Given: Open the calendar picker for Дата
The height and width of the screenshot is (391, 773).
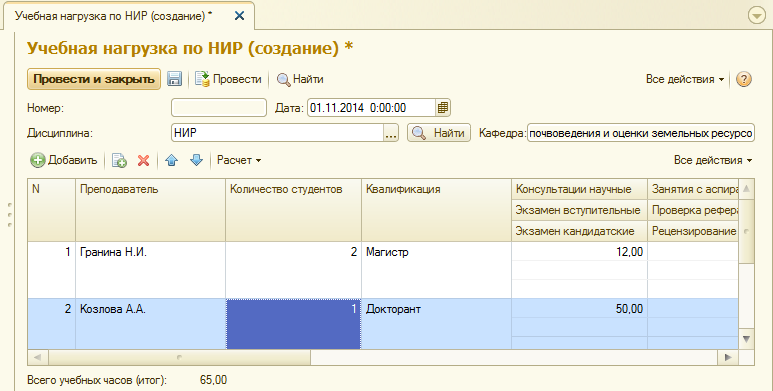Looking at the screenshot, I should point(443,107).
